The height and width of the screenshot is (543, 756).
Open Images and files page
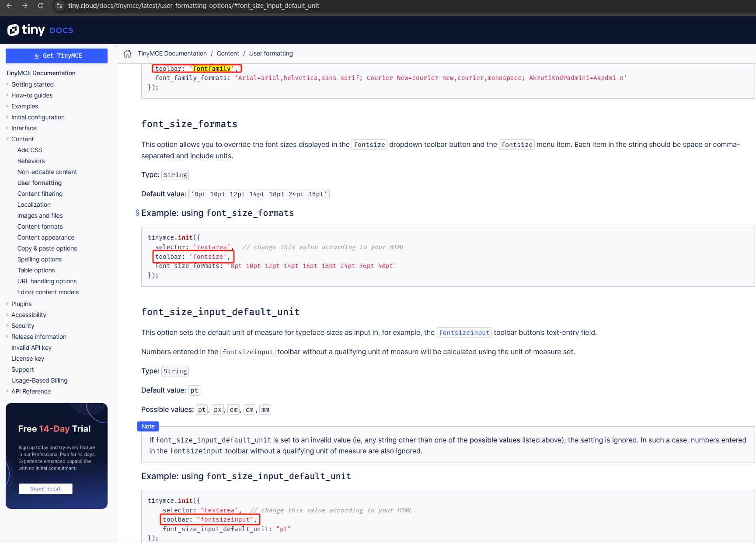[40, 216]
